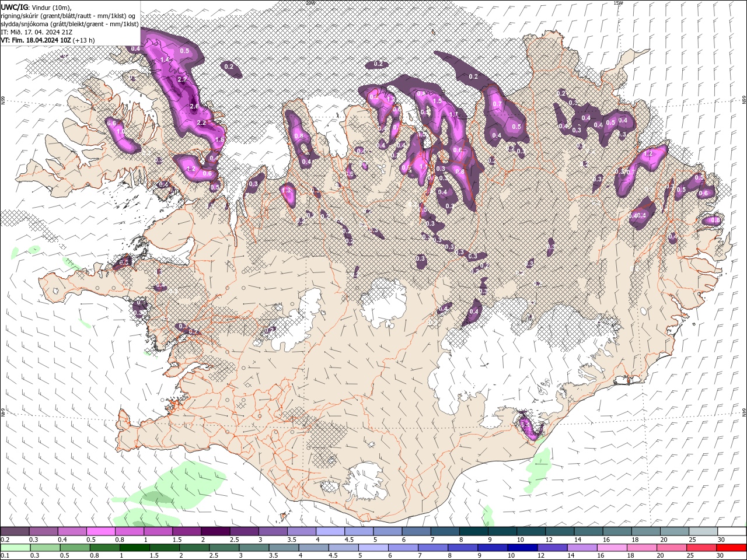The height and width of the screenshot is (560, 747).
Task: Select the dark teal 8–9 swatch in the upper legend row
Action: click(x=473, y=531)
